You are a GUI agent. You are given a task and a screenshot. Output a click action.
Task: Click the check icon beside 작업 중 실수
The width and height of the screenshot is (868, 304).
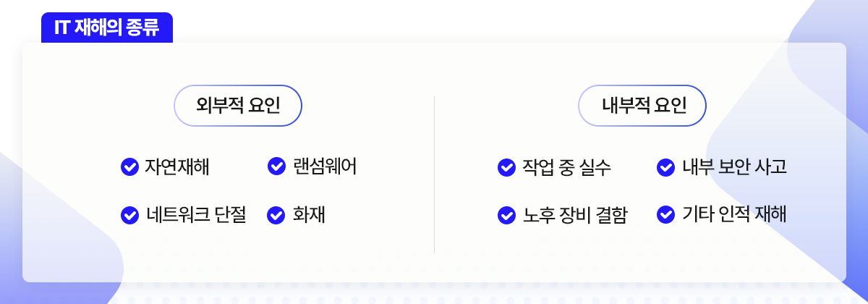(x=506, y=167)
